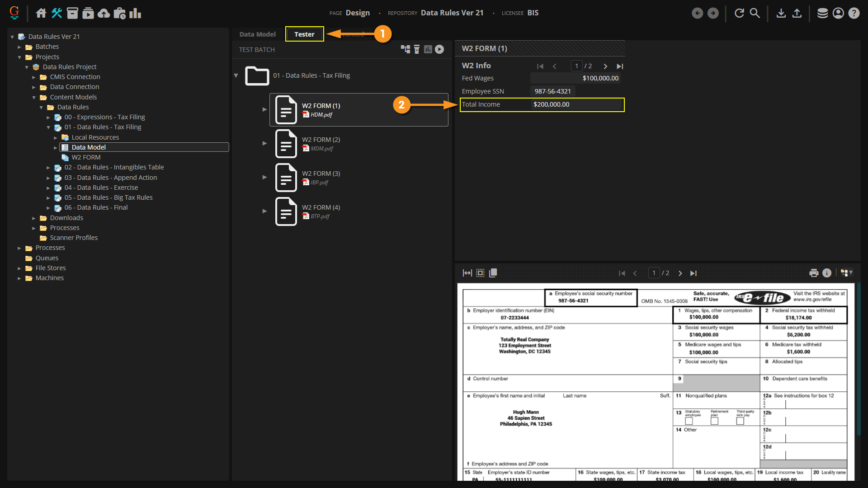Click fit-to-width icon in document viewer
This screenshot has height=488, width=868.
pyautogui.click(x=467, y=273)
